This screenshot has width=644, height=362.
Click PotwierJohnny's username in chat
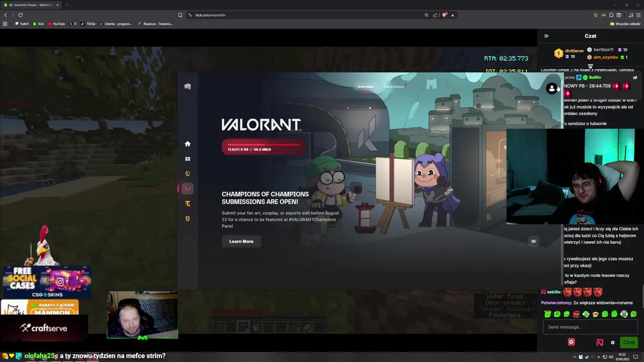point(556,303)
